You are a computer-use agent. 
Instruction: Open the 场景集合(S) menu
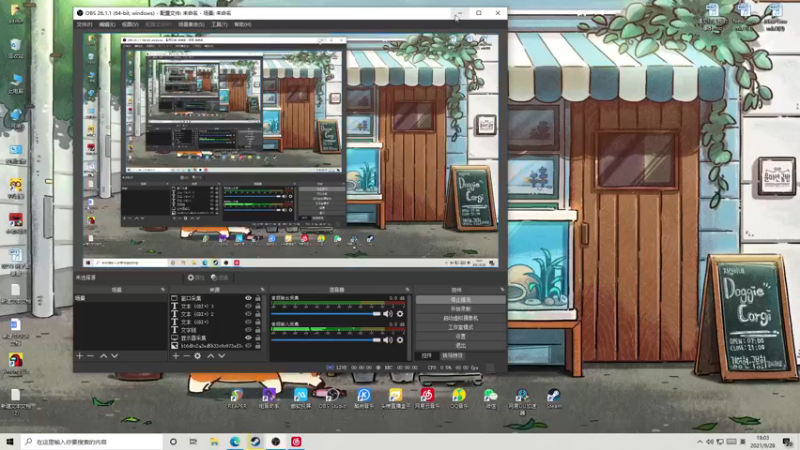[191, 24]
